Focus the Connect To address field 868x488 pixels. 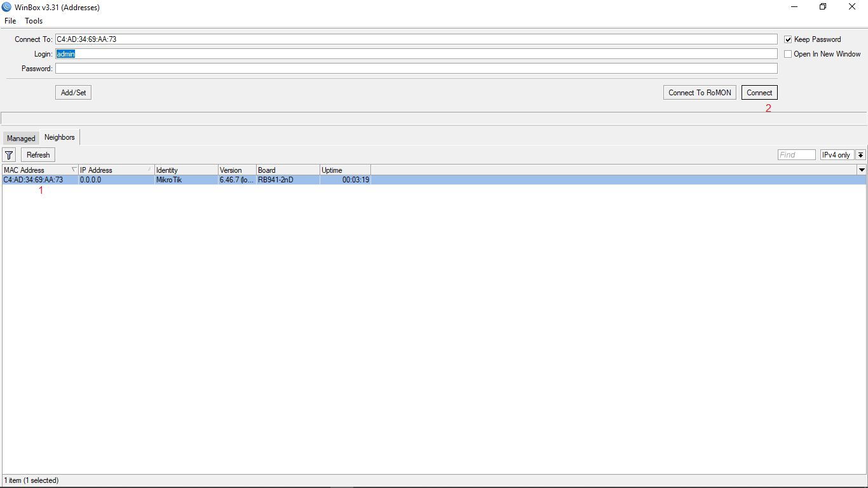(x=416, y=39)
